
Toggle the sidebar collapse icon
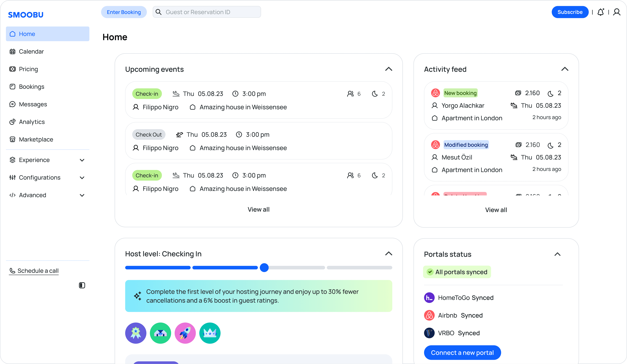82,285
